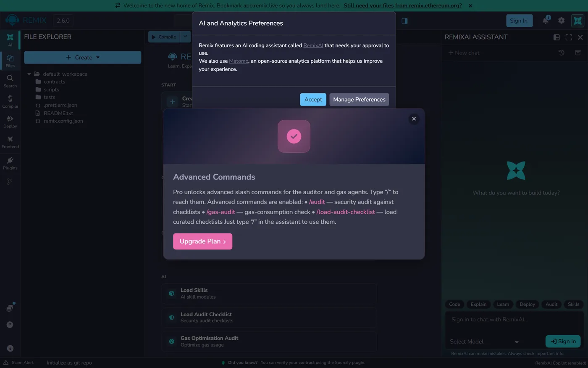Open the notifications bell
The image size is (588, 368).
[x=546, y=20]
